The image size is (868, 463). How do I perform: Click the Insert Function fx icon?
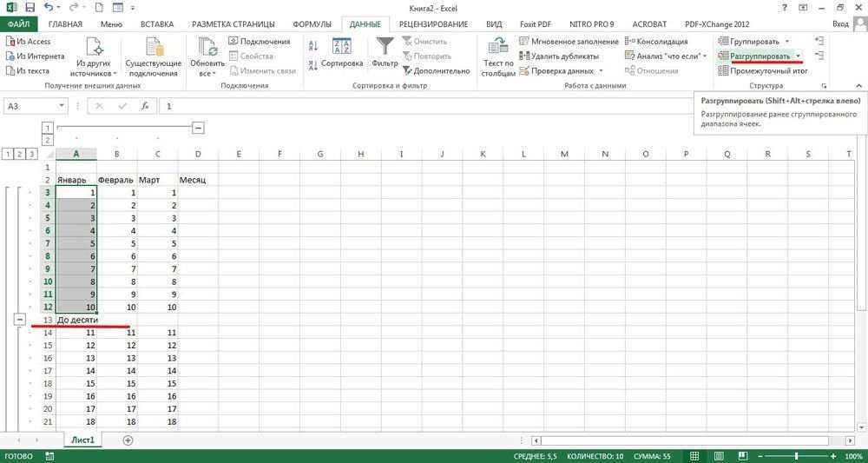[145, 106]
